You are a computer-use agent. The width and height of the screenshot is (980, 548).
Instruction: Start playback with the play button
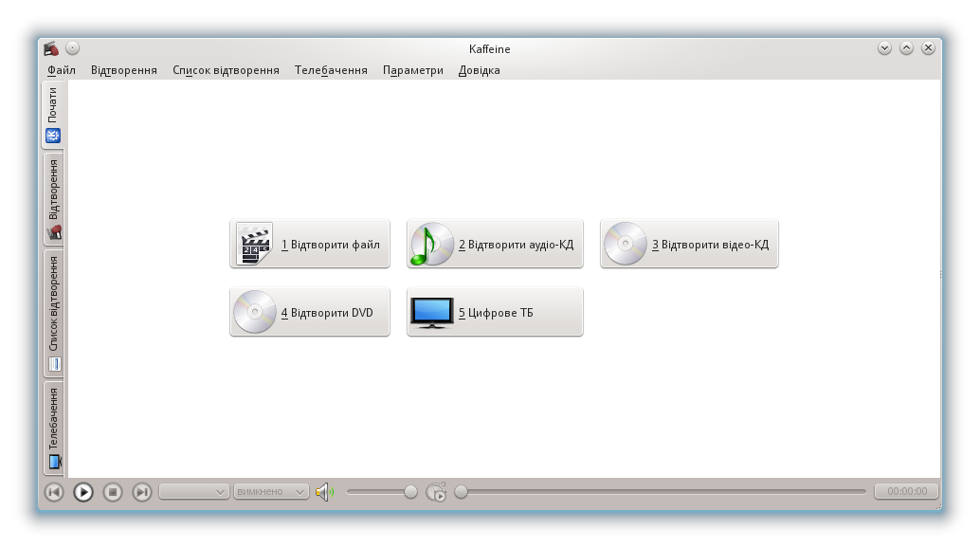(83, 492)
